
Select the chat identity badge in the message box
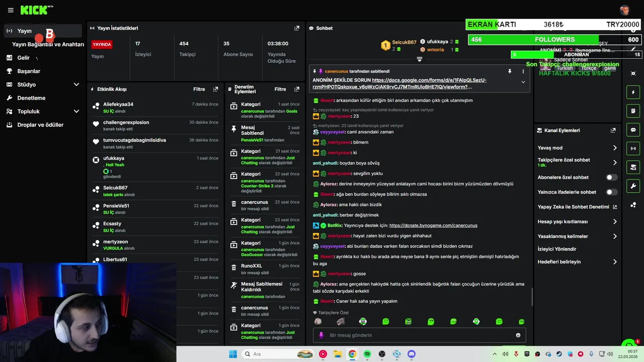tap(321, 335)
